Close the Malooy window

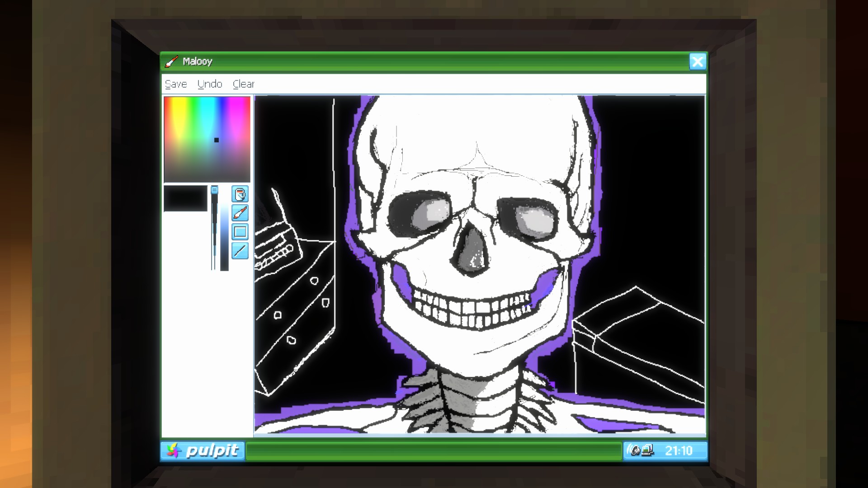tap(697, 61)
